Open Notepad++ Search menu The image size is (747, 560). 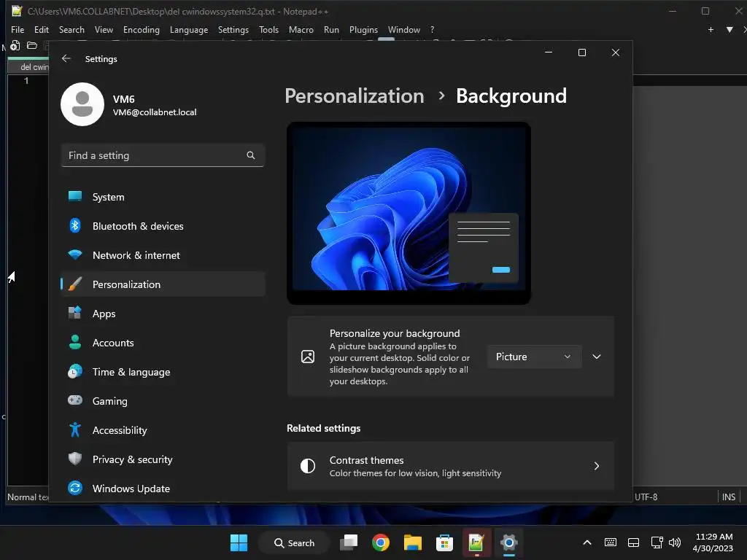coord(71,29)
